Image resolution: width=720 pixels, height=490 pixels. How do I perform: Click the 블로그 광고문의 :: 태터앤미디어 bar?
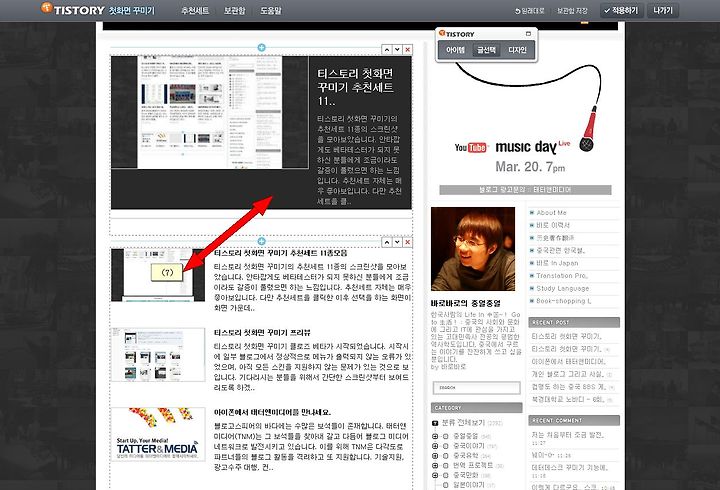click(525, 190)
